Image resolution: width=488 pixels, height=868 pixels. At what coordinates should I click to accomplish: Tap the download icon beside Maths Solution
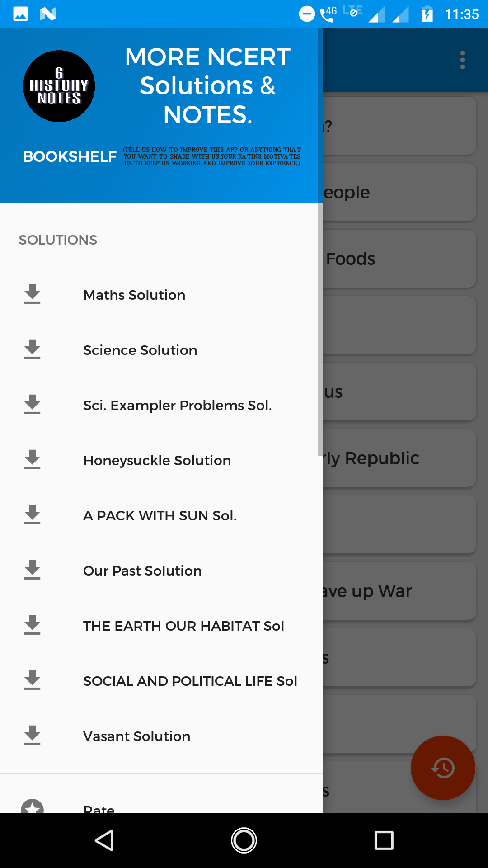[x=32, y=294]
